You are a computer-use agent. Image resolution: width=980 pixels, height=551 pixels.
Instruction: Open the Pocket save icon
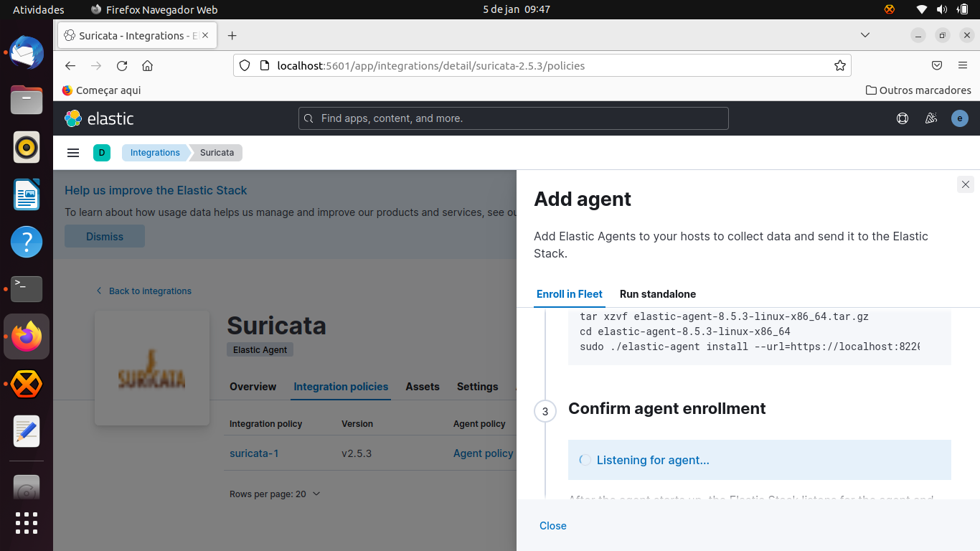click(x=937, y=66)
